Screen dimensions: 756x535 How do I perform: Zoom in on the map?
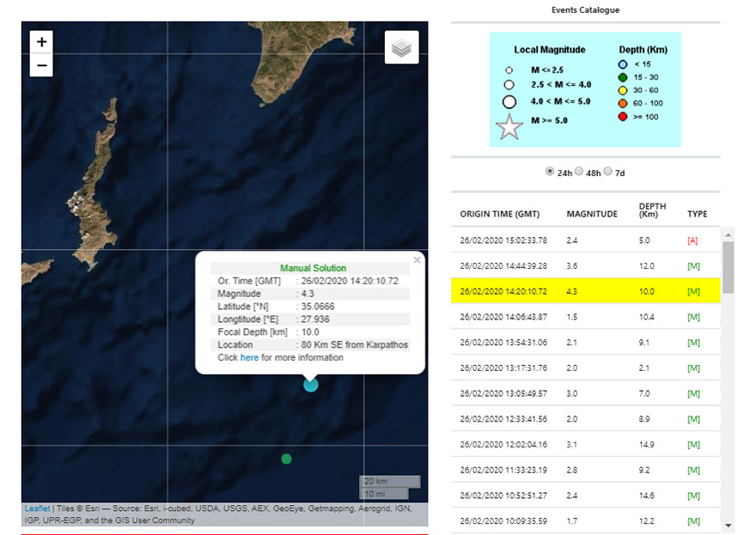[41, 42]
